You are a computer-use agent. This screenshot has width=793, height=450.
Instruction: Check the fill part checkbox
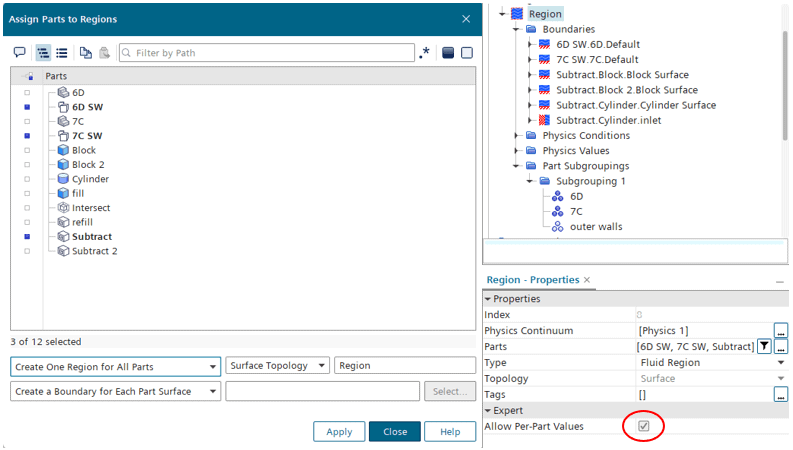(x=27, y=193)
